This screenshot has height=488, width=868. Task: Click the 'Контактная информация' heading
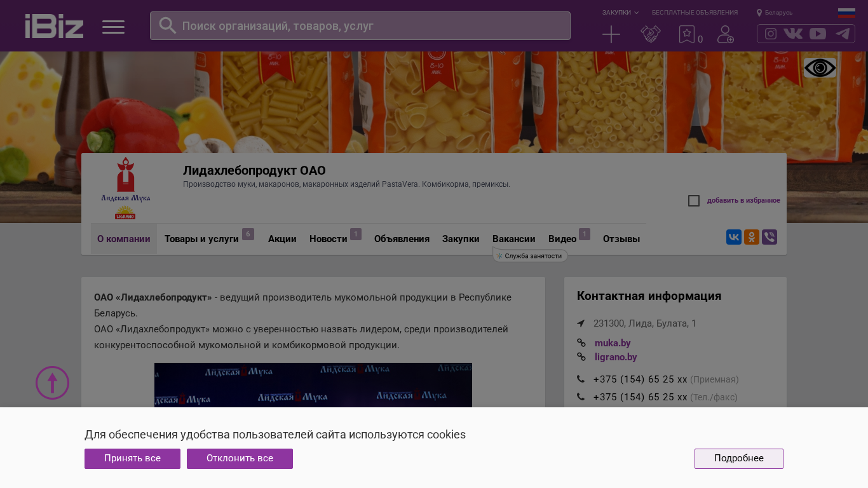click(x=649, y=296)
